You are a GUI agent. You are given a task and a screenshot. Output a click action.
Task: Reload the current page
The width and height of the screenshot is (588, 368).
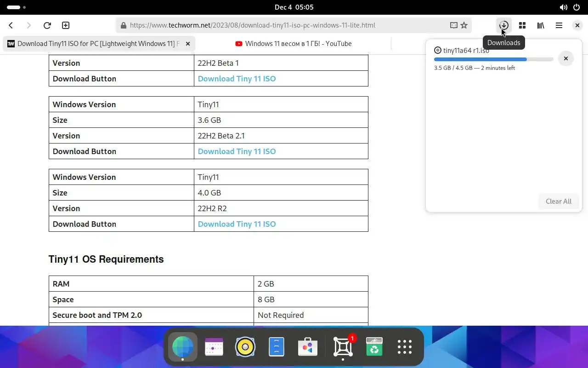pyautogui.click(x=47, y=25)
